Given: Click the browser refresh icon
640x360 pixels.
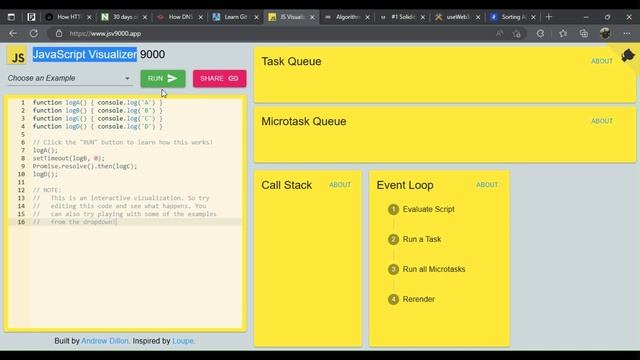Looking at the screenshot, I should [33, 33].
